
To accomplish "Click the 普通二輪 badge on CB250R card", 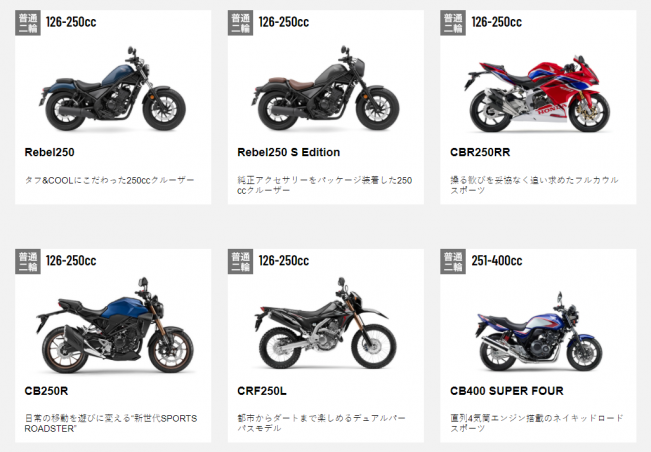I will pos(28,261).
